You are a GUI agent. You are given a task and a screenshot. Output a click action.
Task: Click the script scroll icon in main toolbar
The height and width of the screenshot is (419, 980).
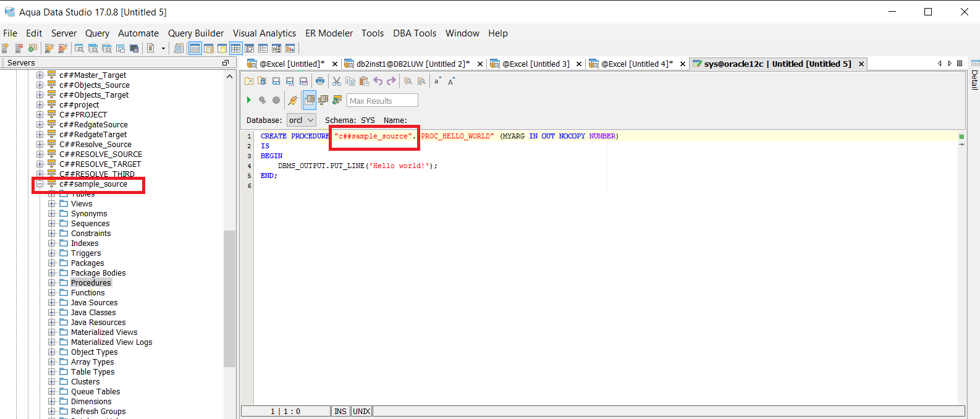coord(179,48)
